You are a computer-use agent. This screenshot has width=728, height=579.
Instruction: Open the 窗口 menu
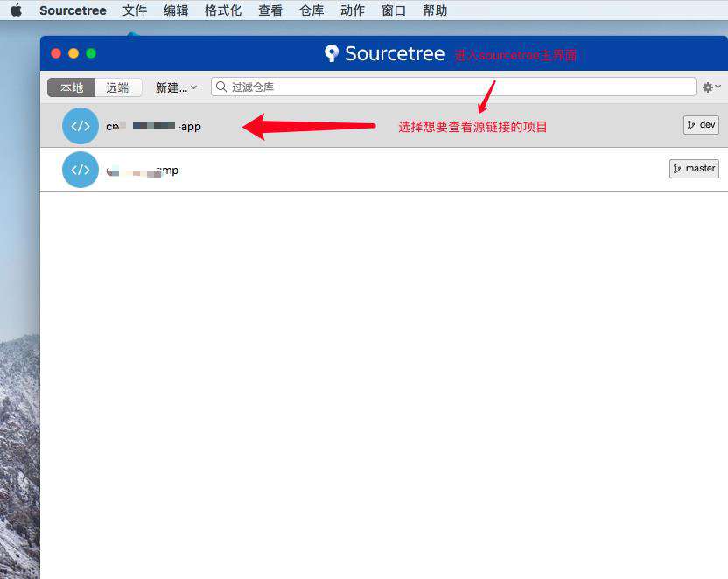[394, 10]
